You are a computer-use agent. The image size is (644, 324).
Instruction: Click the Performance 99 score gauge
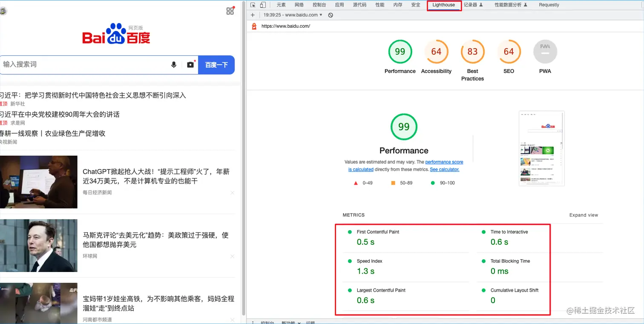[x=400, y=52]
